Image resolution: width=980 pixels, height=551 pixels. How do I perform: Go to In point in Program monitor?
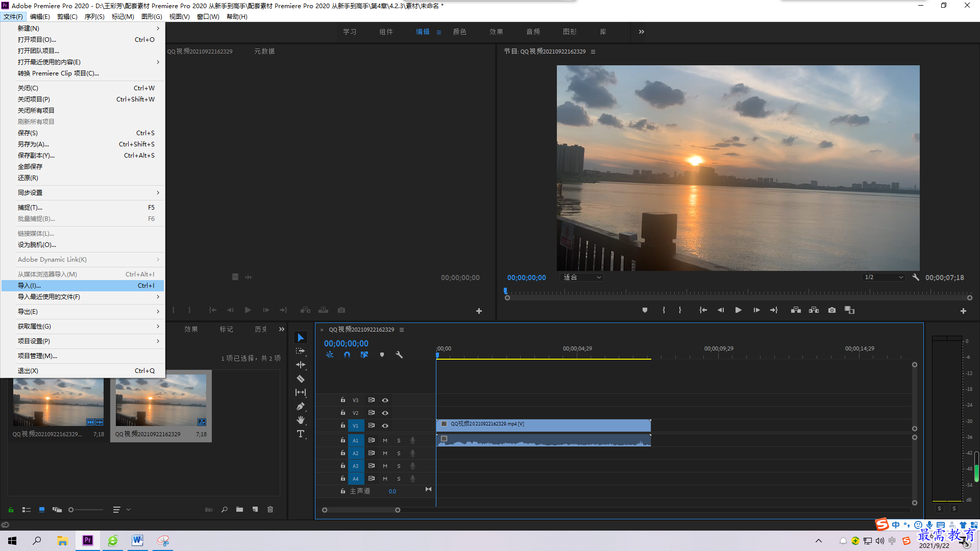703,310
